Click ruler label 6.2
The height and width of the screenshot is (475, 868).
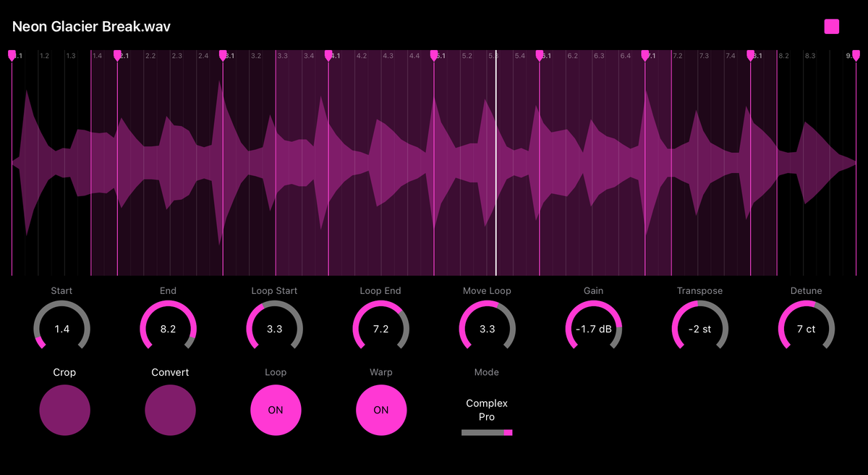[x=573, y=56]
